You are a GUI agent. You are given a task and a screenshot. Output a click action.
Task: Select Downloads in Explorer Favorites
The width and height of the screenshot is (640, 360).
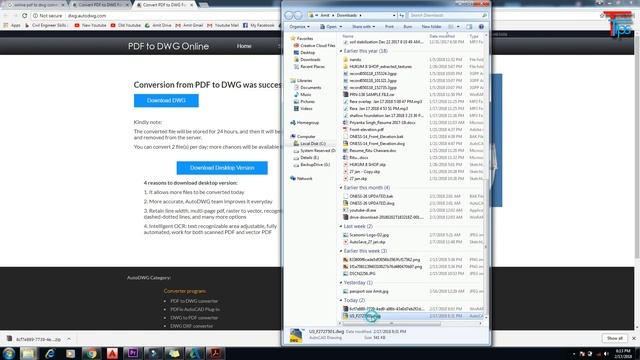pos(307,60)
